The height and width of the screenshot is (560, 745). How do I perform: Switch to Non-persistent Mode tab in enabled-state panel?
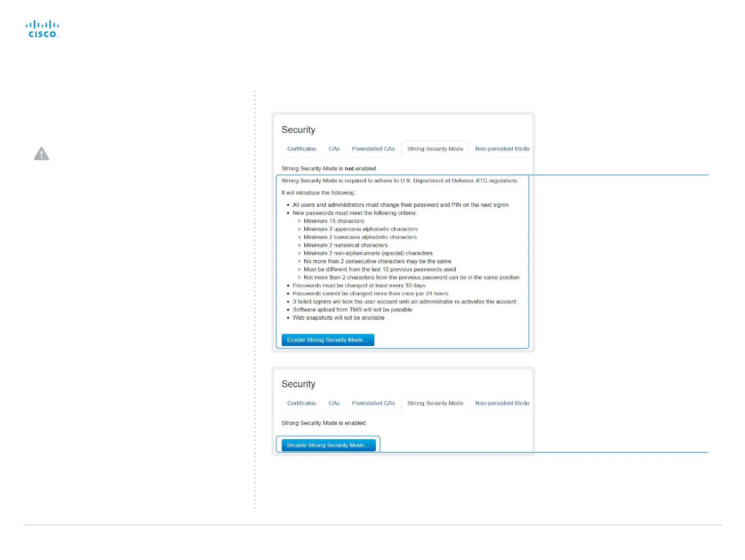coord(502,403)
